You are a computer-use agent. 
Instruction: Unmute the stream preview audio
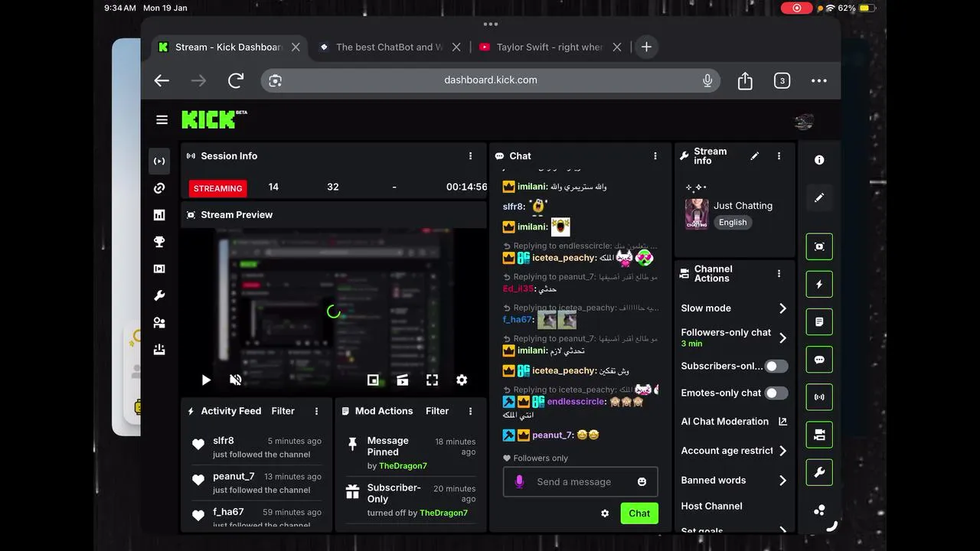point(236,380)
